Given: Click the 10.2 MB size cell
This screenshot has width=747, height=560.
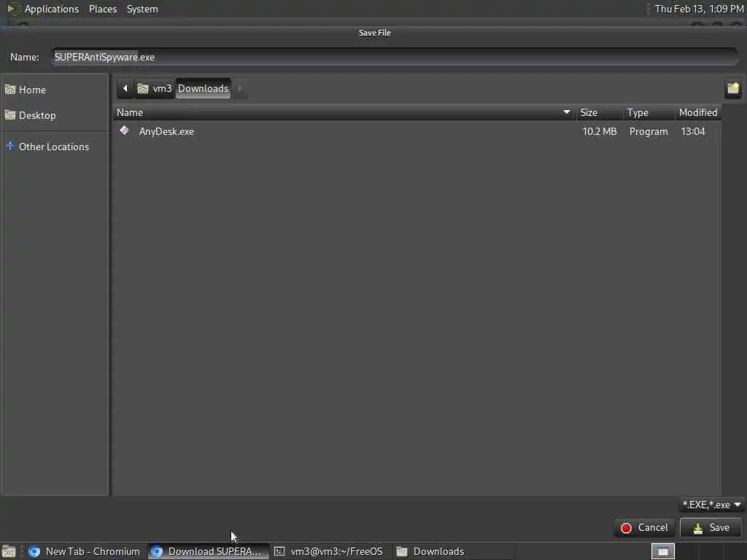Looking at the screenshot, I should pos(600,131).
